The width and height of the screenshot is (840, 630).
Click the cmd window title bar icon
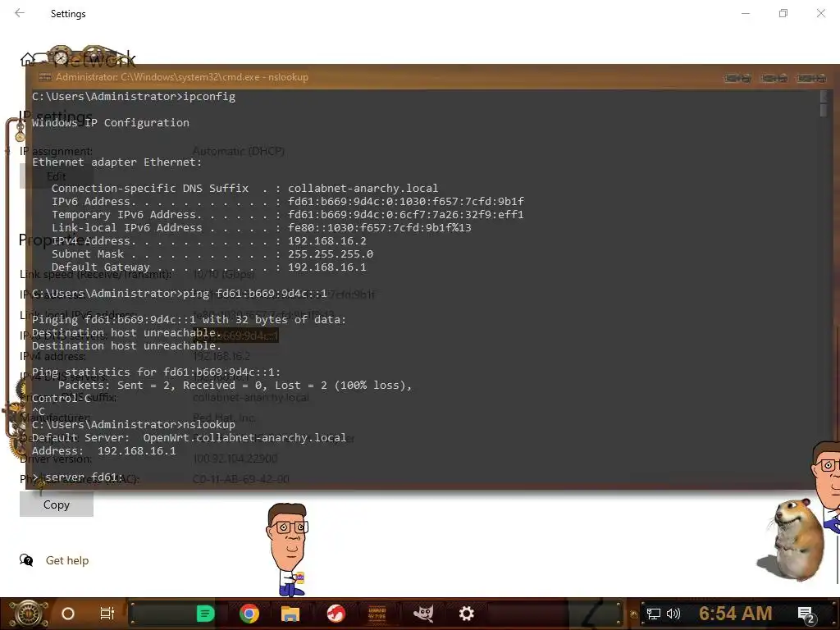[45, 77]
